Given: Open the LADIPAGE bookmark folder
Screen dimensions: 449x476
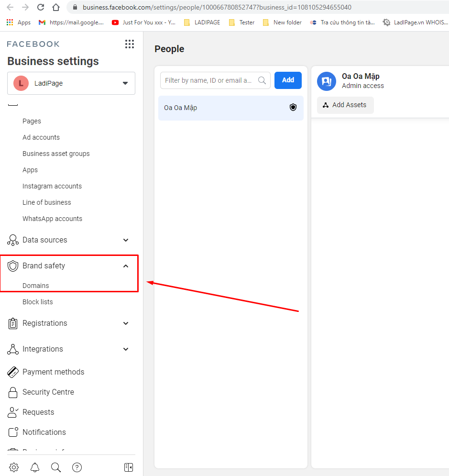Looking at the screenshot, I should (x=202, y=22).
